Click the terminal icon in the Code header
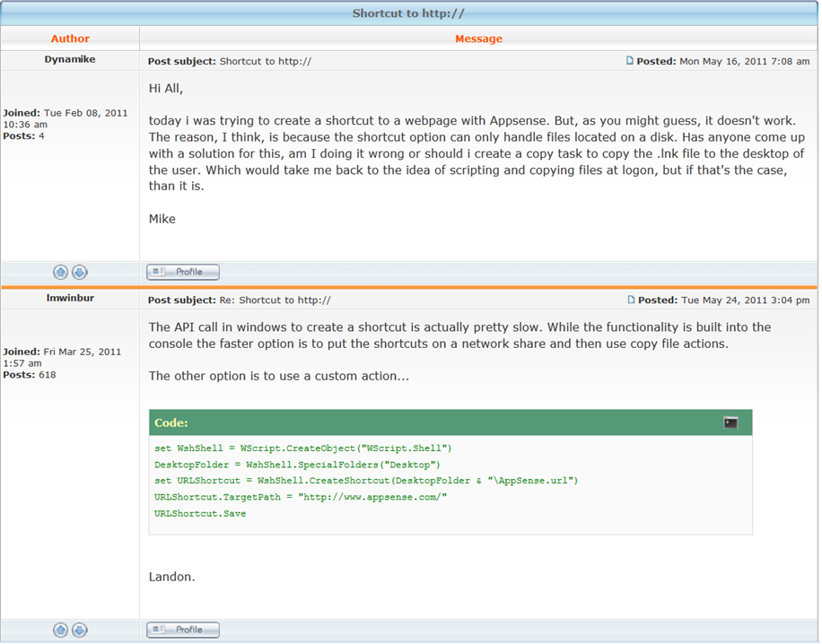 click(x=730, y=422)
